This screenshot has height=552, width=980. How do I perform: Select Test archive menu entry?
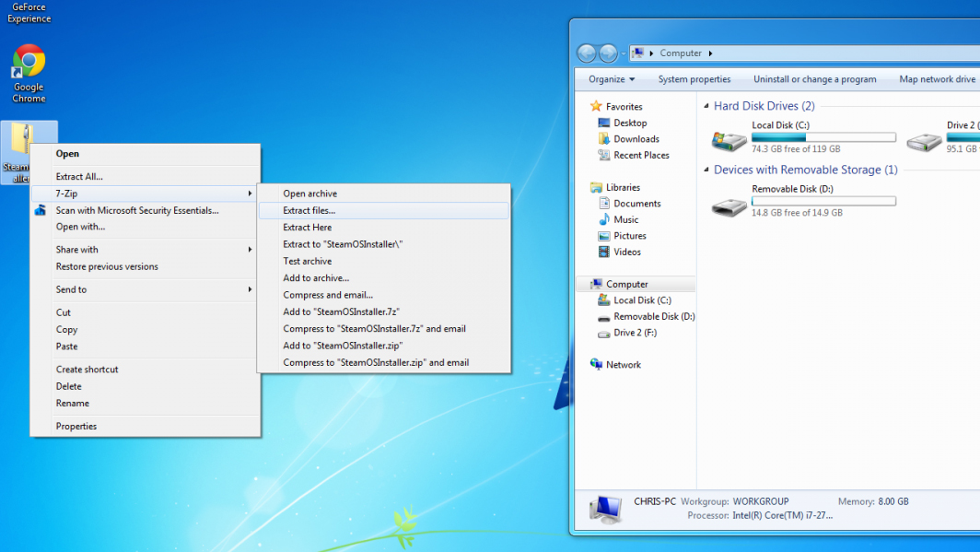click(384, 262)
